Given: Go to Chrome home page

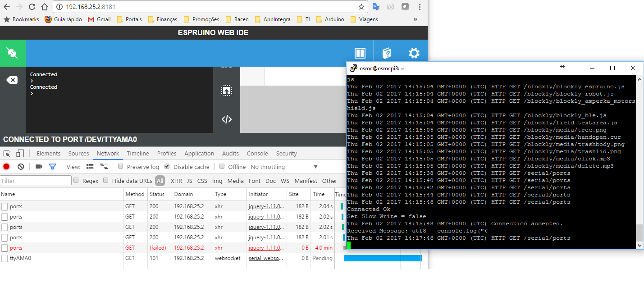Looking at the screenshot, I should tap(44, 7).
